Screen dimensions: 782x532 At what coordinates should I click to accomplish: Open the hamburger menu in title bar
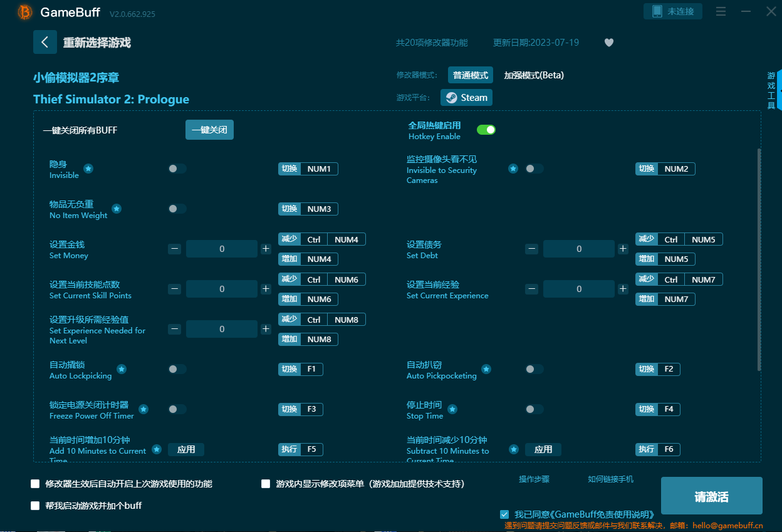pos(721,11)
